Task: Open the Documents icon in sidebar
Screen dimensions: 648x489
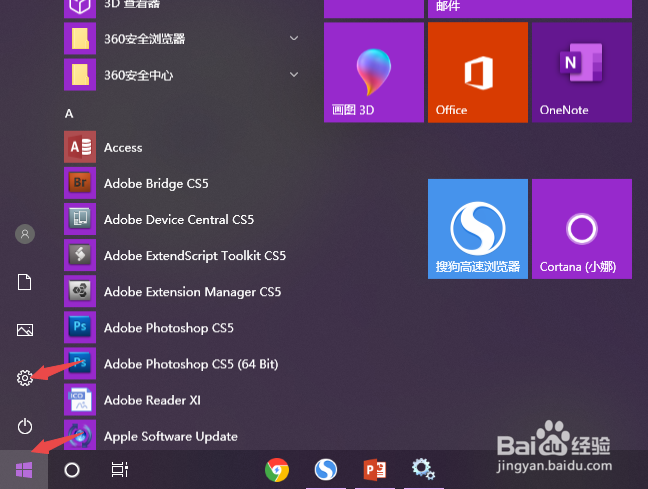Action: [24, 282]
